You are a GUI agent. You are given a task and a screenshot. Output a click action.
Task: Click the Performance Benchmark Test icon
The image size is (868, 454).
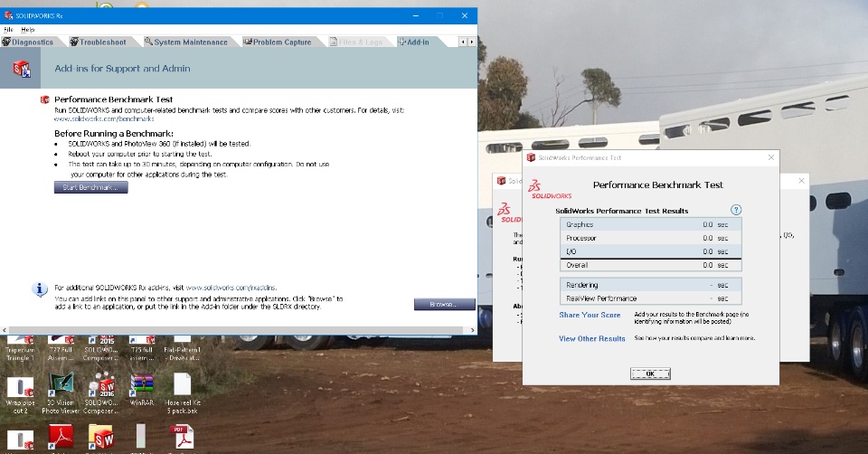pyautogui.click(x=45, y=99)
